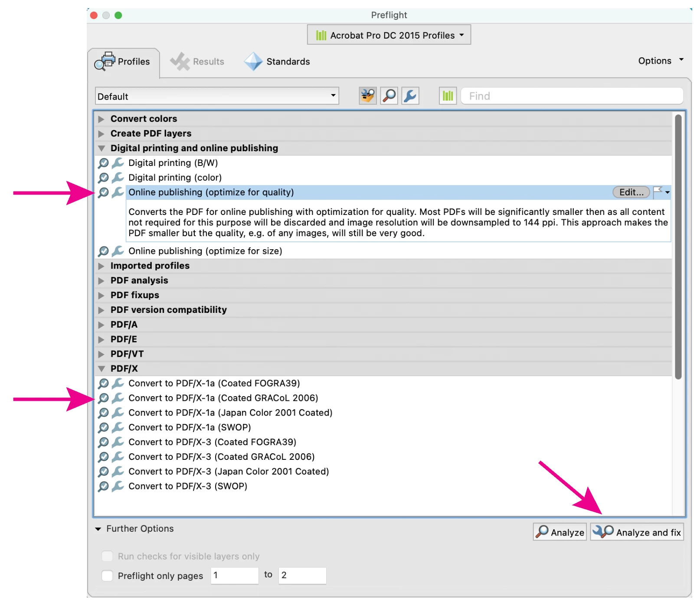Click wrench icon of Online publishing (optimize for size)
This screenshot has height=605, width=700.
coord(118,251)
